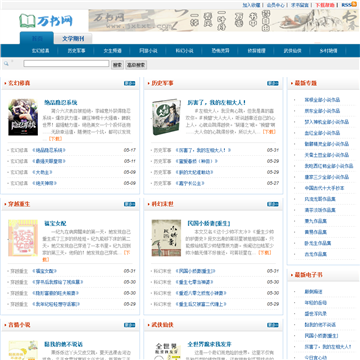Select the 首页 tab
Screen dimensions: 360x360
click(37, 38)
